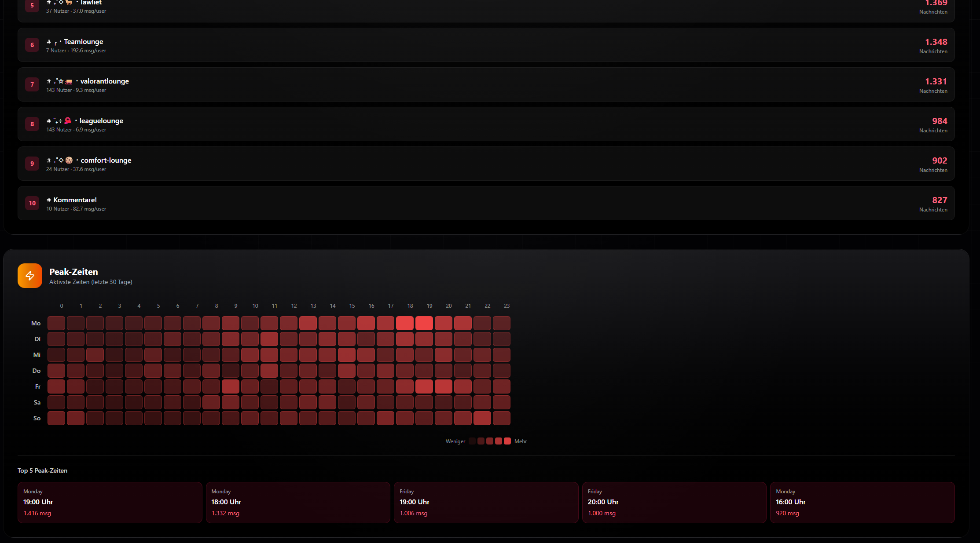The width and height of the screenshot is (980, 543).
Task: Open the valorantlounge channel name
Action: (x=104, y=81)
